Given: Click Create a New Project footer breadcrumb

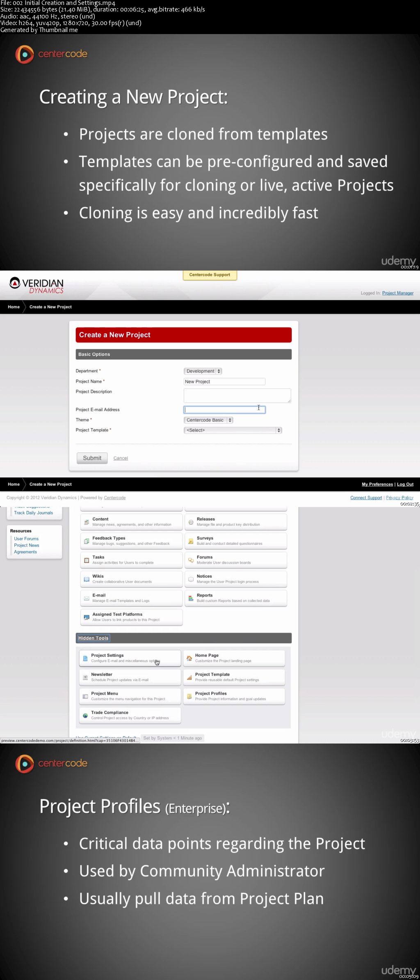Looking at the screenshot, I should click(50, 484).
